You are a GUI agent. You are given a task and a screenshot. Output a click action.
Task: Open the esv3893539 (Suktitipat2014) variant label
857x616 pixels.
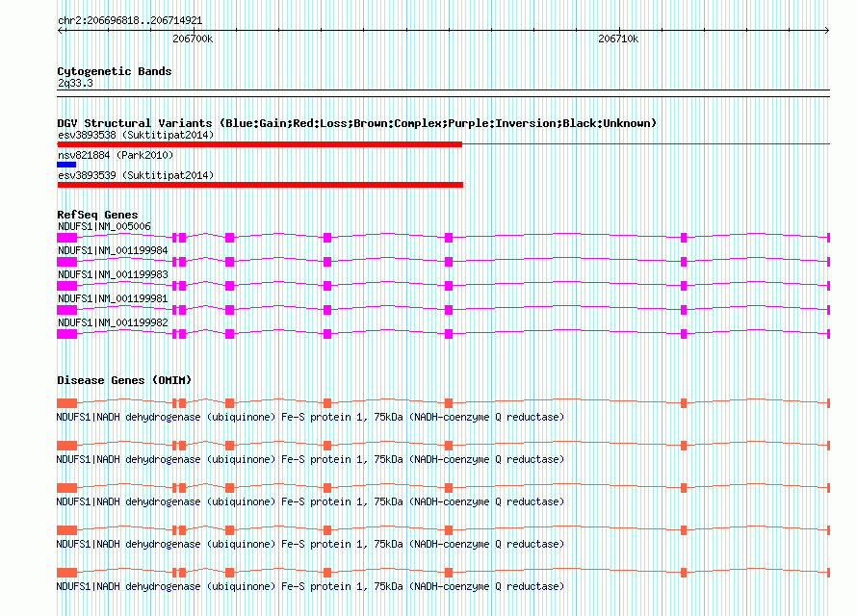point(136,175)
